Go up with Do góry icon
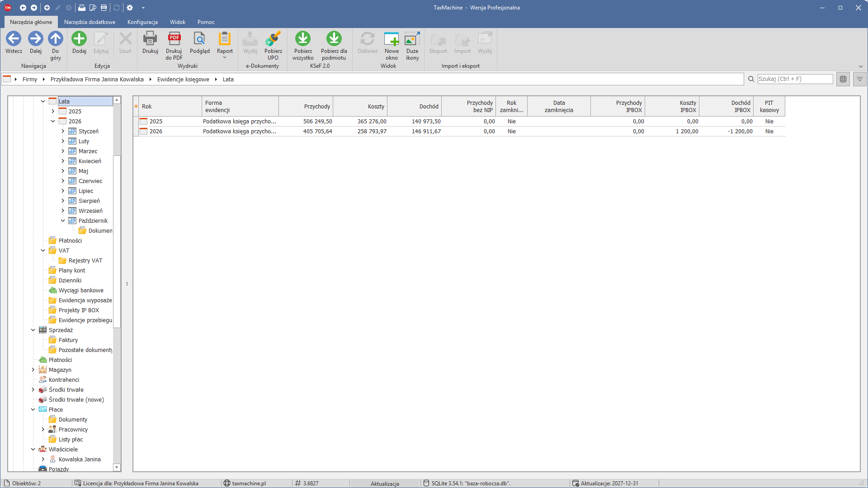Image resolution: width=868 pixels, height=488 pixels. click(x=56, y=39)
